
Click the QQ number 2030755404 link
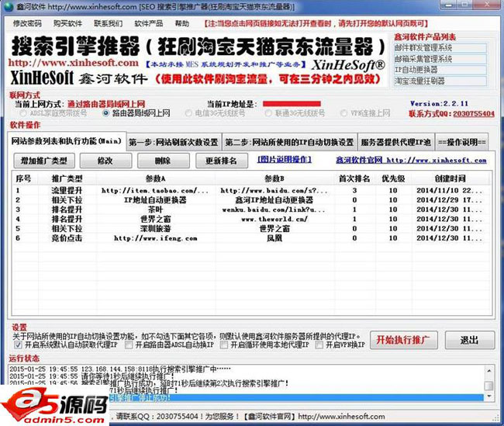[474, 113]
